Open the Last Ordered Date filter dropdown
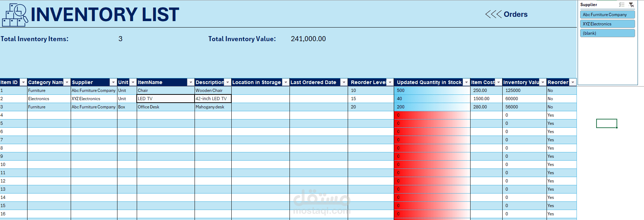 pyautogui.click(x=344, y=82)
